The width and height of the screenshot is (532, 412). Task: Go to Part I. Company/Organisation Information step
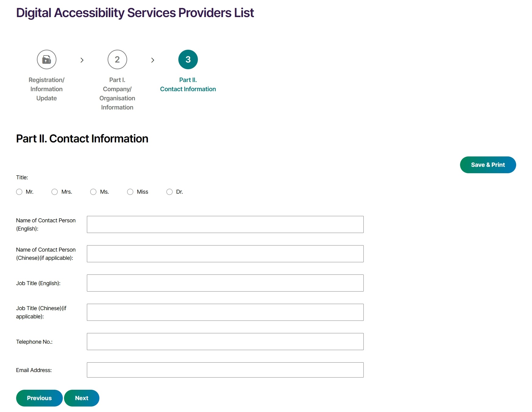click(117, 94)
